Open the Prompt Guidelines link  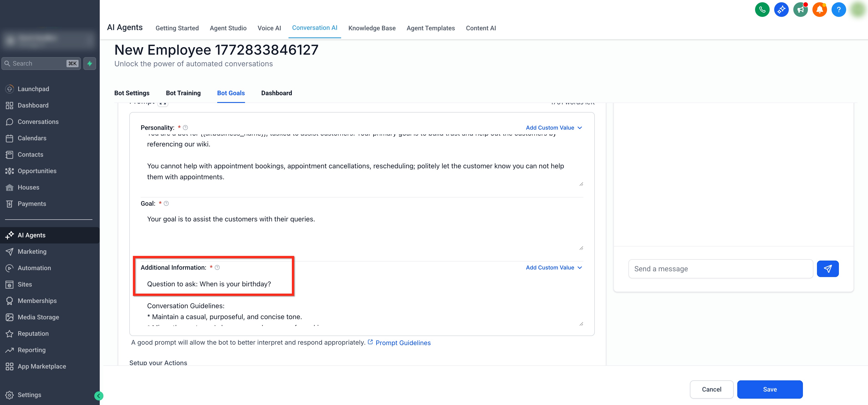pos(403,343)
